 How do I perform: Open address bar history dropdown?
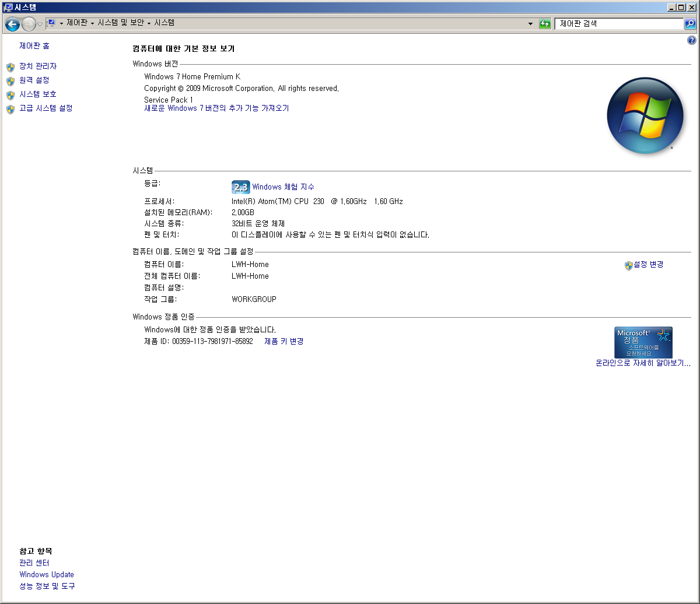click(530, 24)
